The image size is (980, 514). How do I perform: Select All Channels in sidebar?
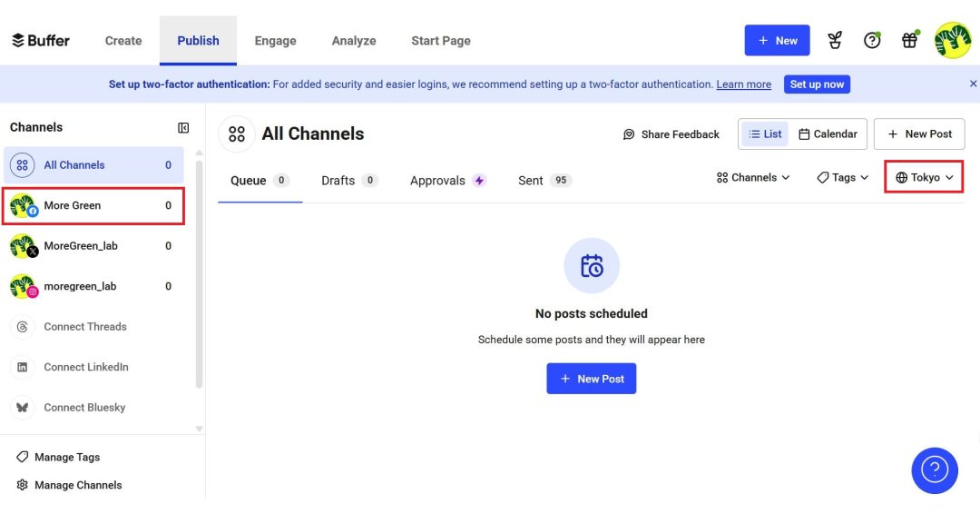[x=93, y=165]
